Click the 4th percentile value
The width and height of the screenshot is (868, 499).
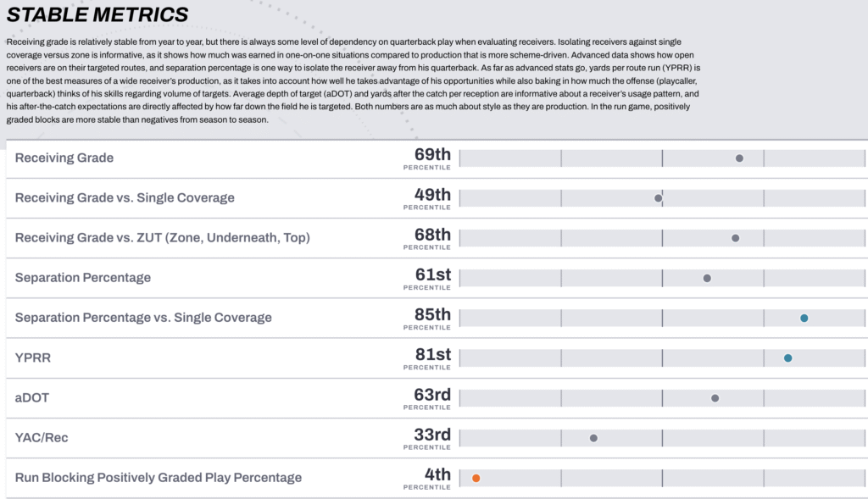437,474
